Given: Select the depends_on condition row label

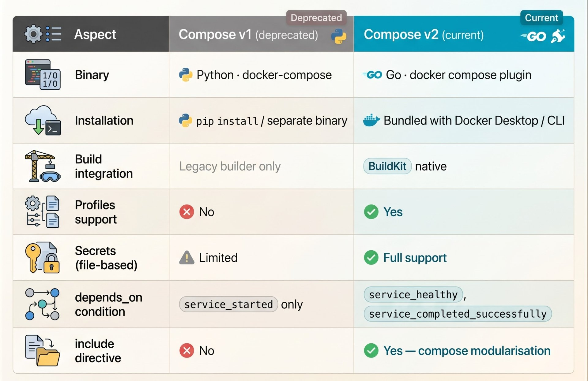Looking at the screenshot, I should [108, 304].
